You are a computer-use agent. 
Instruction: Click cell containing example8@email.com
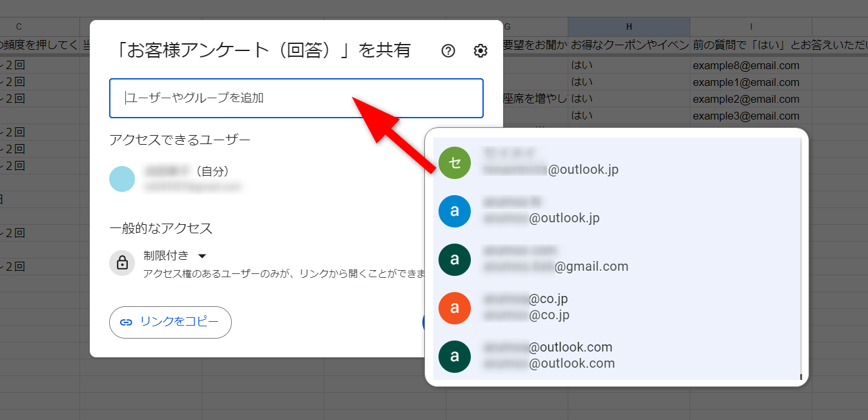[746, 65]
